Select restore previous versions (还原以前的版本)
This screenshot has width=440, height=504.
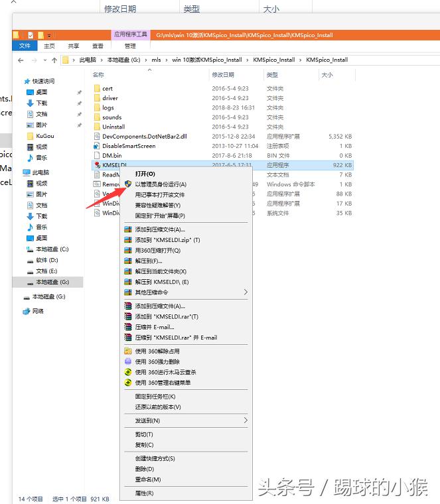click(158, 407)
